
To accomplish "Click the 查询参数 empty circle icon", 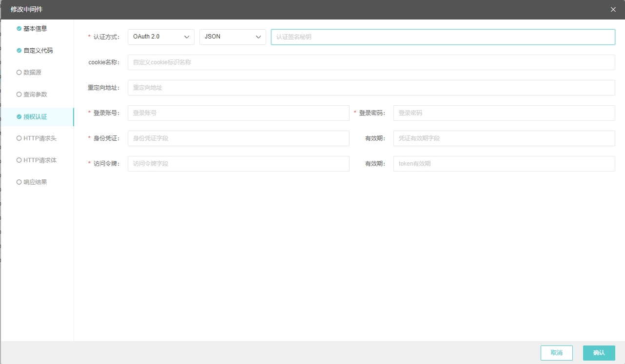I will [x=19, y=95].
